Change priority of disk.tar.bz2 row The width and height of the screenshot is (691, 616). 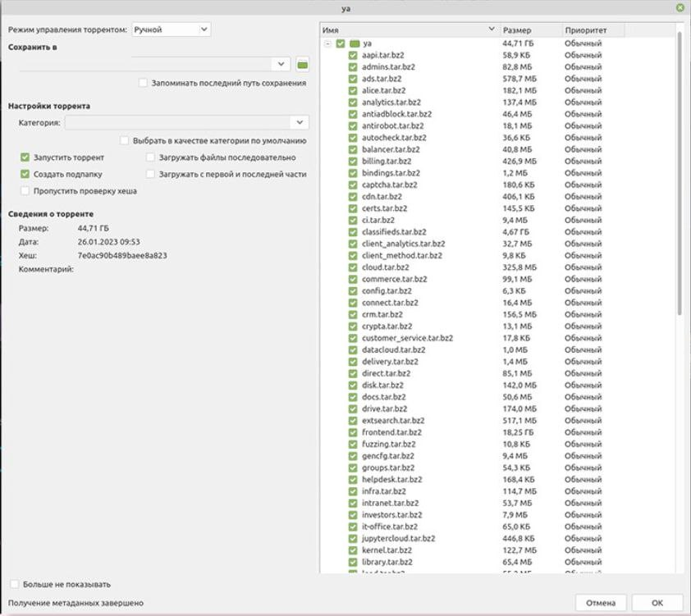(x=583, y=385)
